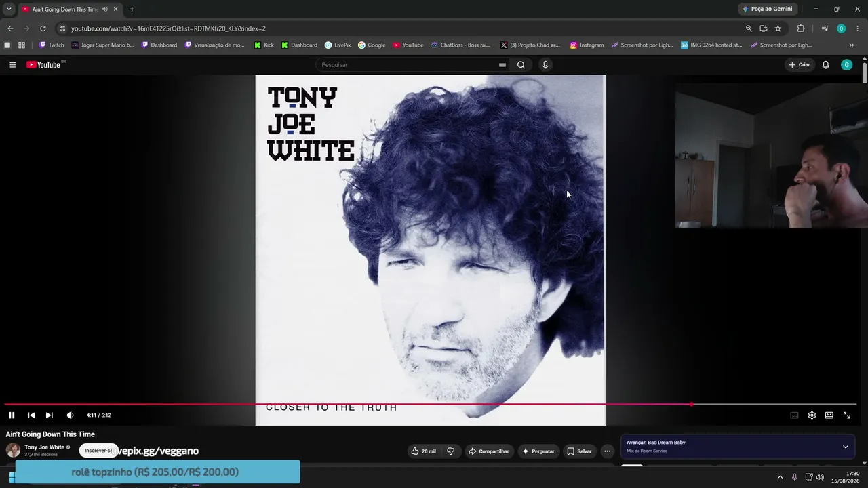
Task: Open the LivePix bookmark
Action: 338,45
